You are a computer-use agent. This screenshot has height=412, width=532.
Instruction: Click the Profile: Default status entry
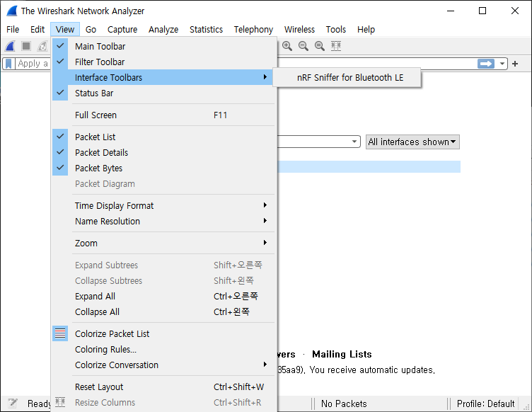point(485,404)
